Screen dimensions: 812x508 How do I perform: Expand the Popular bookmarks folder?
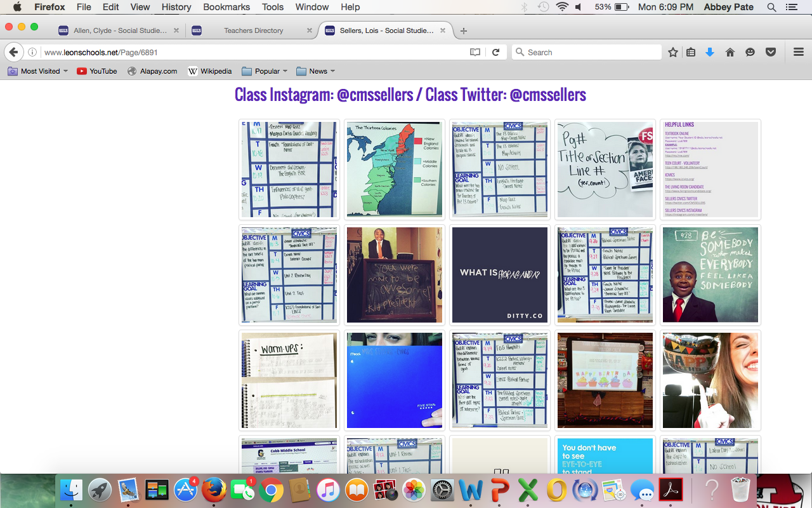click(x=265, y=71)
